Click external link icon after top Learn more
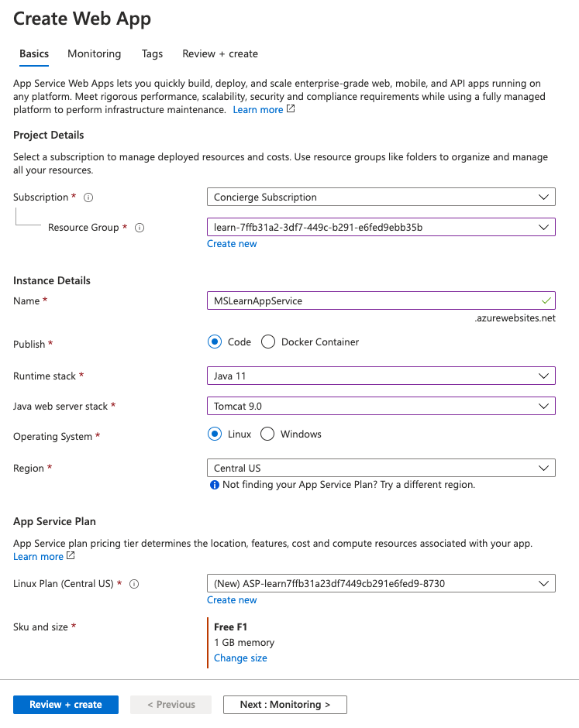Screen dimensions: 579x728 (x=291, y=110)
